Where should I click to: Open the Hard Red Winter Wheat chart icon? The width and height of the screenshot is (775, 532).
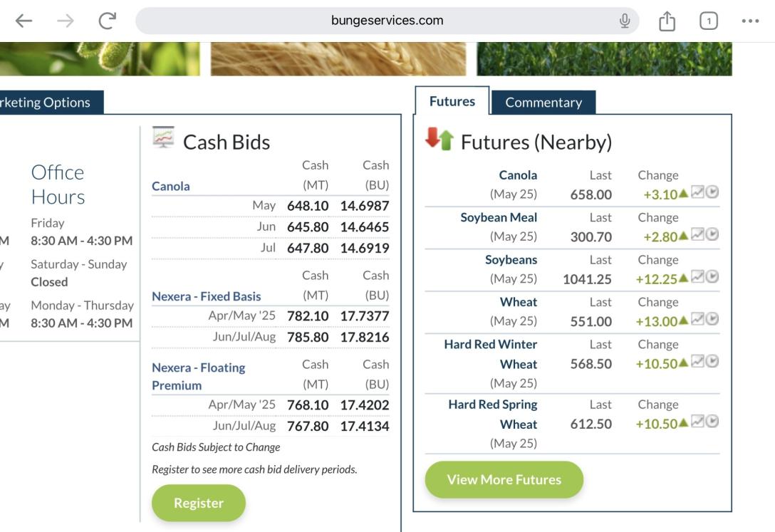[698, 362]
